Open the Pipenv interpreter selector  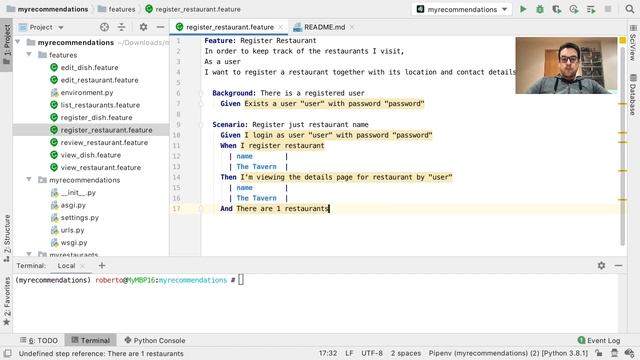508,353
